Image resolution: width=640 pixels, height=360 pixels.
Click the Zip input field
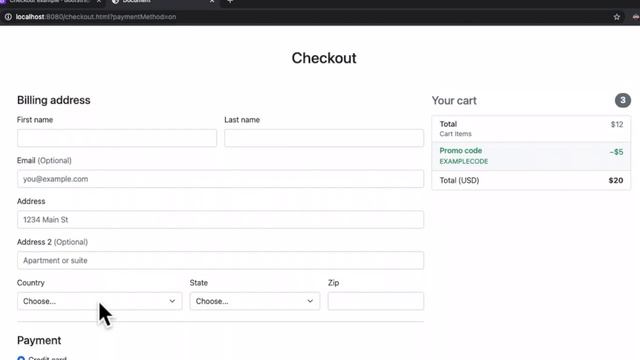(376, 301)
